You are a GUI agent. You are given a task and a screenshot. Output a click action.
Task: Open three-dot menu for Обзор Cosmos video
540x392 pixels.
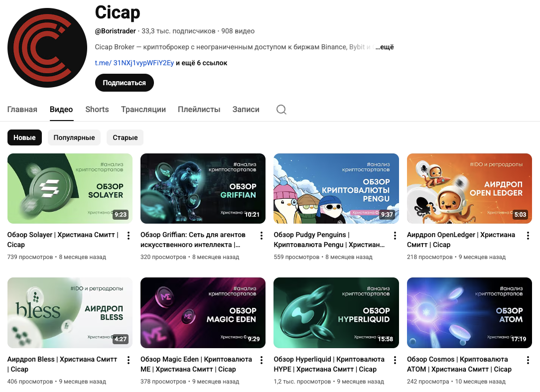(528, 360)
